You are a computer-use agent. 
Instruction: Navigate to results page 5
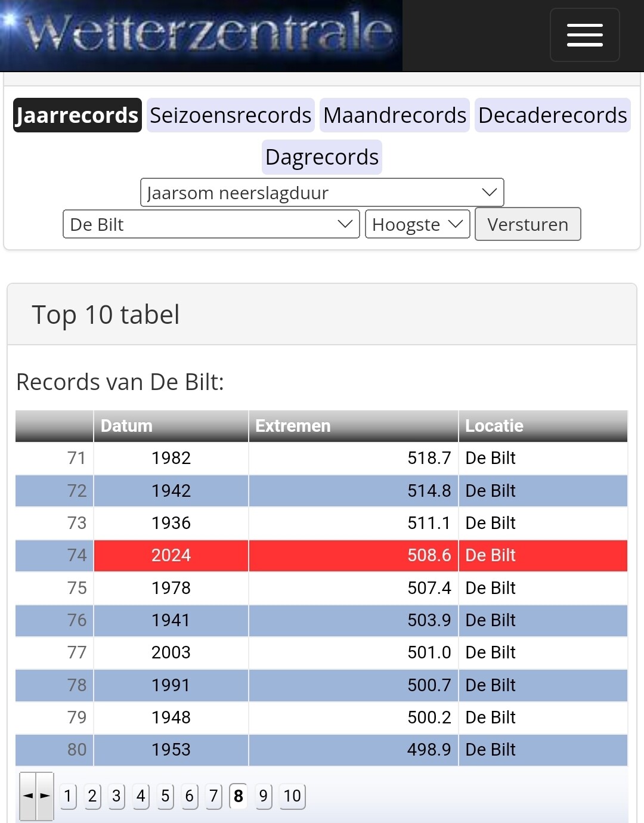tap(165, 796)
